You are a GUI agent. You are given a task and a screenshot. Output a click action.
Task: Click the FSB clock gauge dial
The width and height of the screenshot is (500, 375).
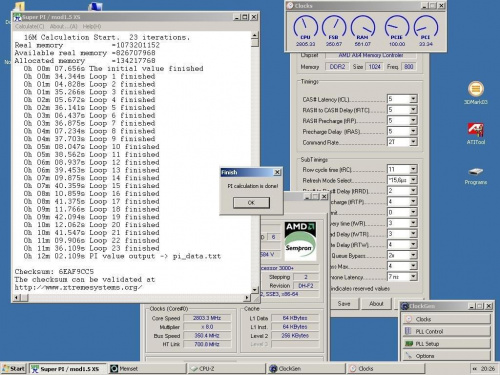(x=334, y=27)
